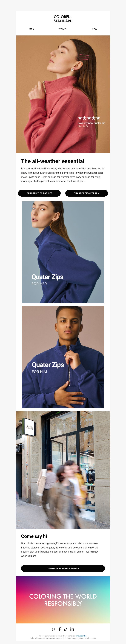Click the Come say hi heading

[34, 536]
